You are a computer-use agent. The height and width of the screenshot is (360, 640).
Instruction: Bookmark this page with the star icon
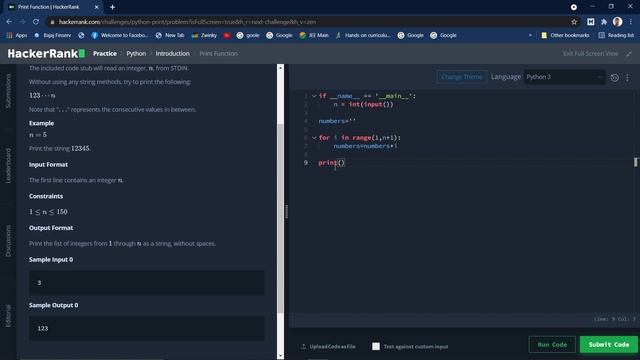574,22
